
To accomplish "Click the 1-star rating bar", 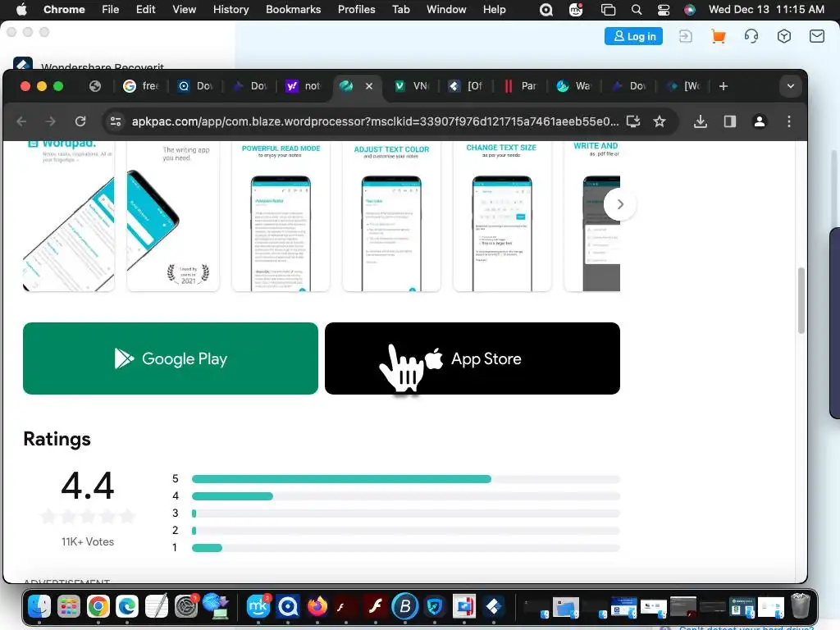I will point(405,547).
